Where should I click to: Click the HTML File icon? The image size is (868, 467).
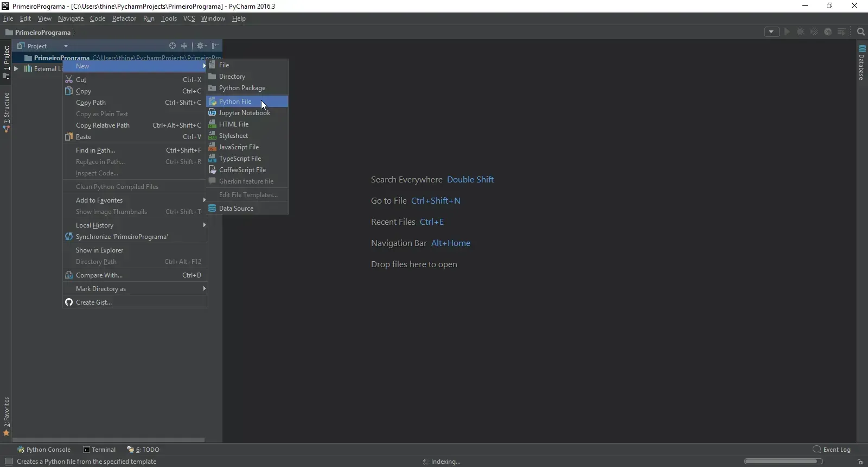pyautogui.click(x=213, y=124)
